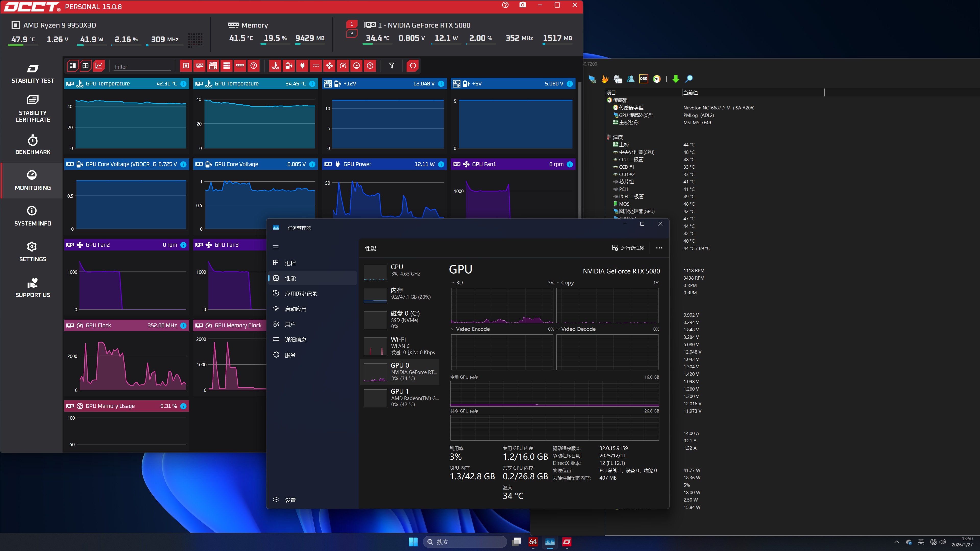Toggle the fan sensor filter icon
The height and width of the screenshot is (551, 980).
click(x=329, y=66)
